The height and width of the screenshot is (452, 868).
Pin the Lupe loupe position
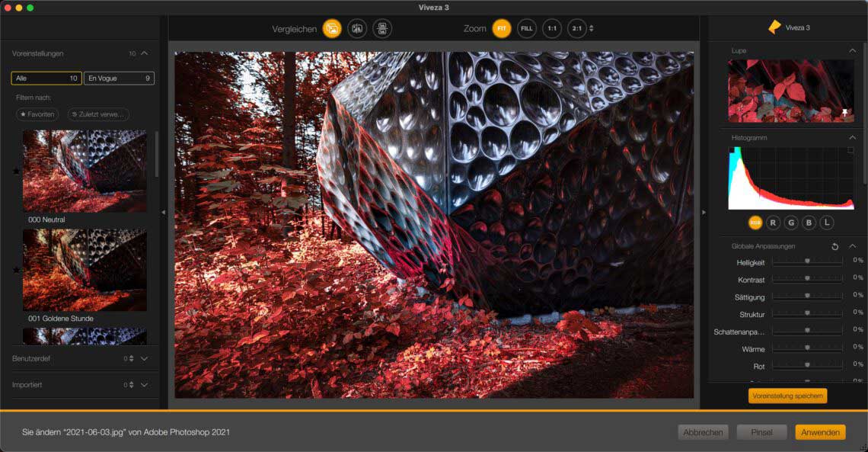tap(844, 112)
